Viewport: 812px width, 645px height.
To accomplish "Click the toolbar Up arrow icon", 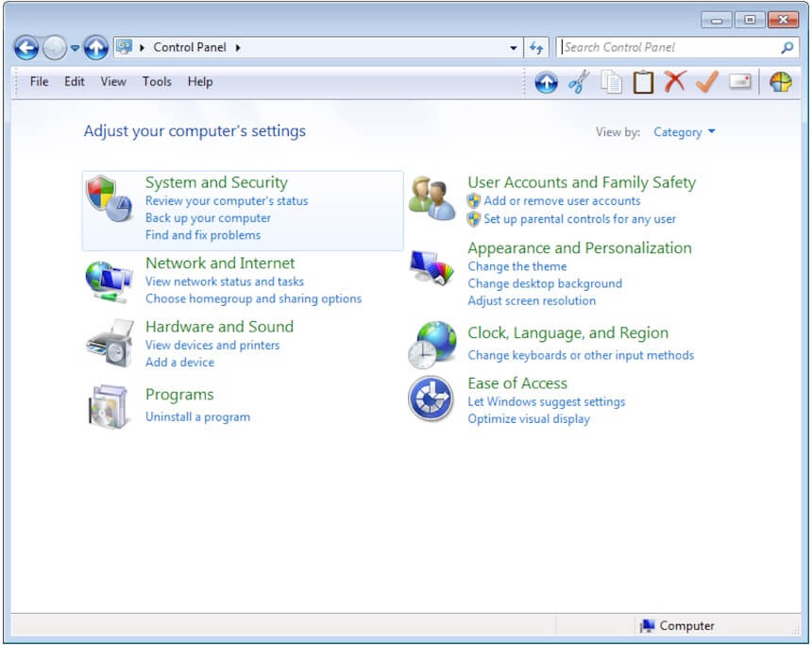I will click(x=546, y=82).
